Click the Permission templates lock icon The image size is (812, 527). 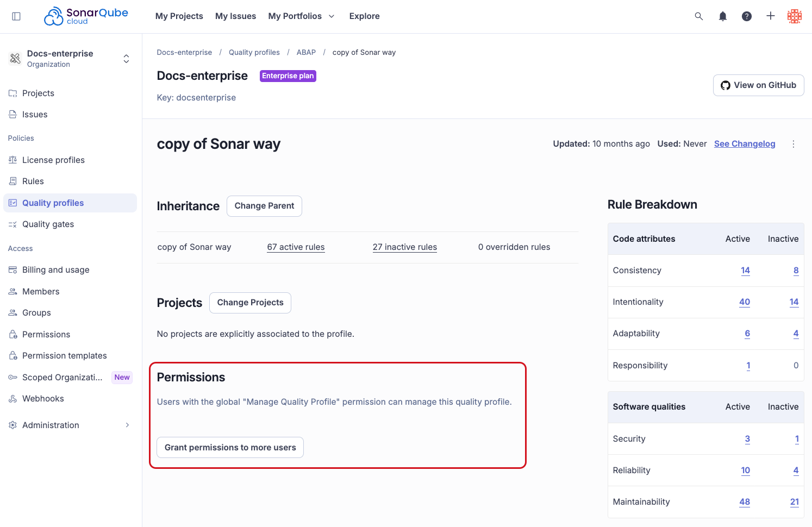pyautogui.click(x=13, y=356)
